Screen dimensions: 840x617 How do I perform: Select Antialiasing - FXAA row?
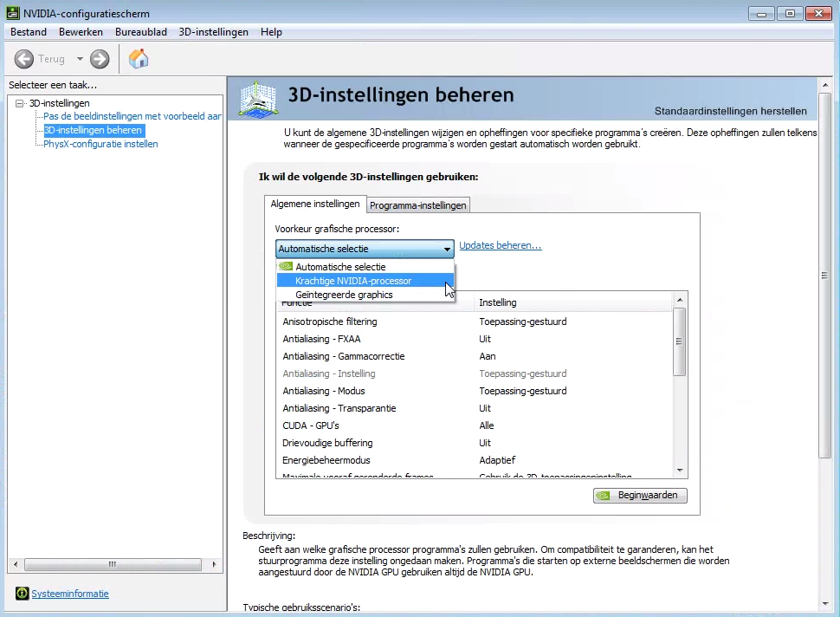474,339
